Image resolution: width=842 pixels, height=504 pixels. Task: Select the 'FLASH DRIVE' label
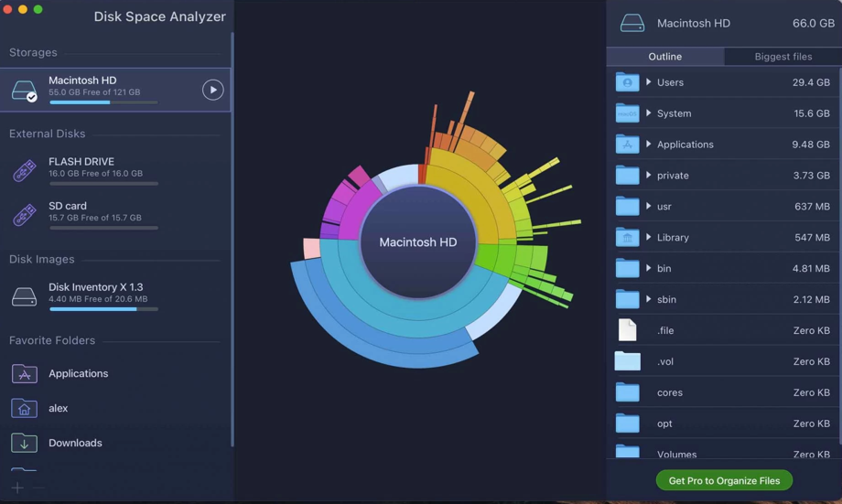tap(81, 162)
